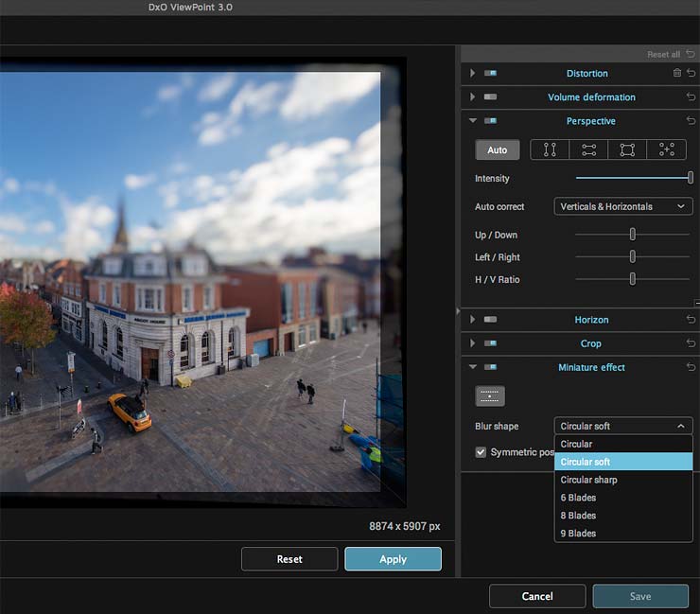Select the force vertical parallels tool
Viewport: 700px width, 614px height.
coord(550,149)
